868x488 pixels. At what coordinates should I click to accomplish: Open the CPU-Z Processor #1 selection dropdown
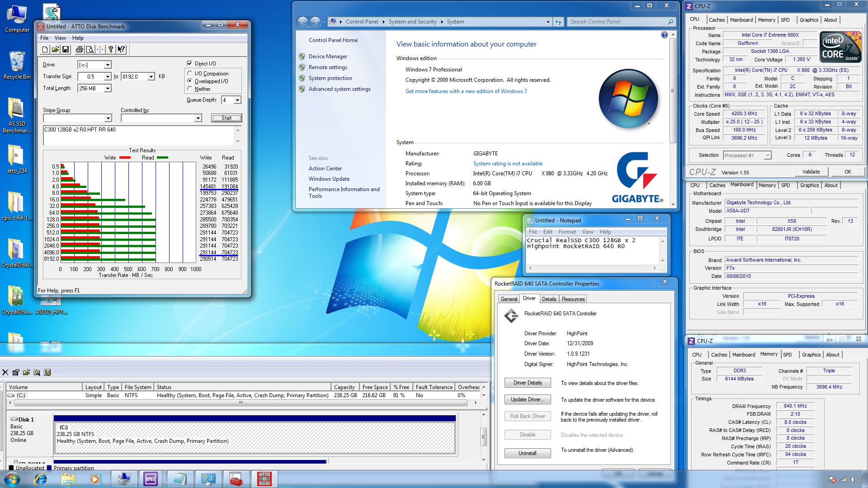tap(767, 155)
